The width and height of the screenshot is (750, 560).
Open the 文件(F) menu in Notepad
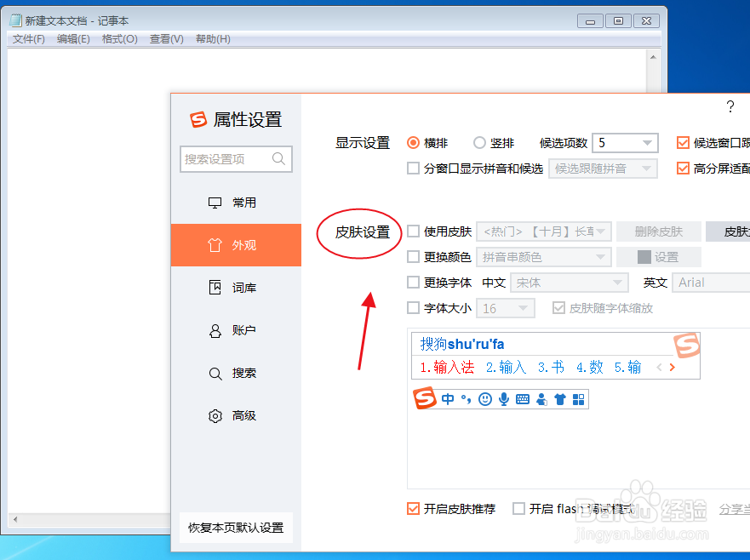point(28,39)
